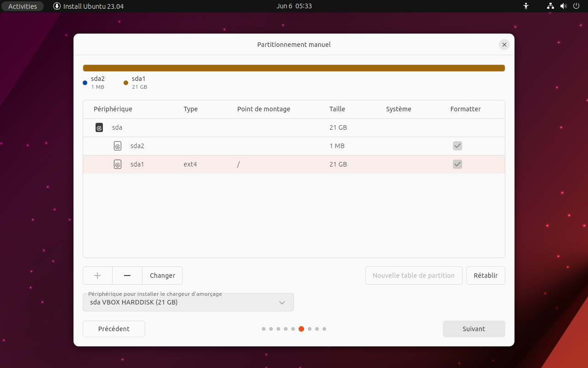Click the power icon in top bar
This screenshot has width=588, height=368.
[577, 6]
